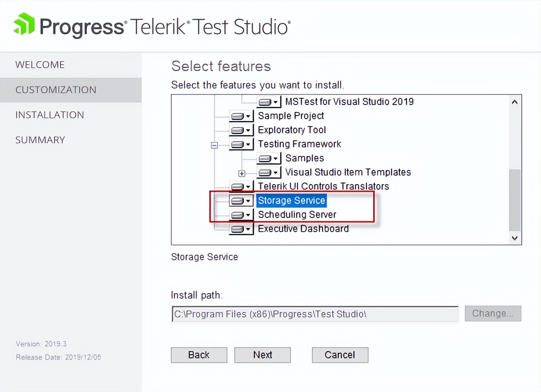Screen dimensions: 541x392
Task: Switch to the WELCOME section
Action: pyautogui.click(x=40, y=65)
